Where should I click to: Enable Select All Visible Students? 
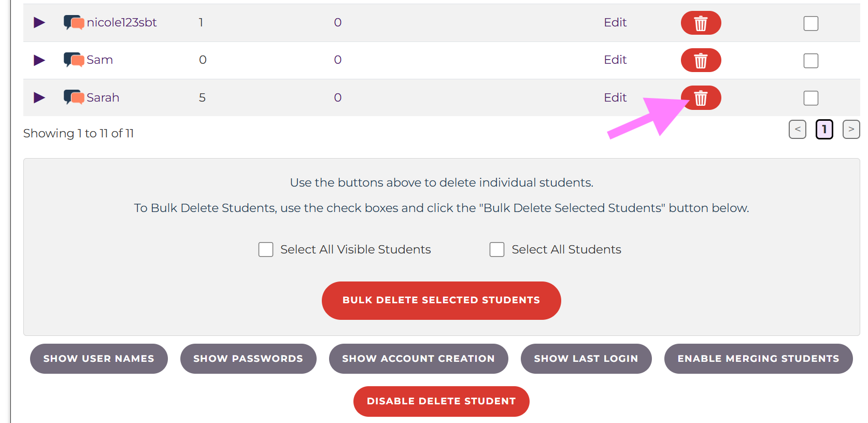point(266,249)
